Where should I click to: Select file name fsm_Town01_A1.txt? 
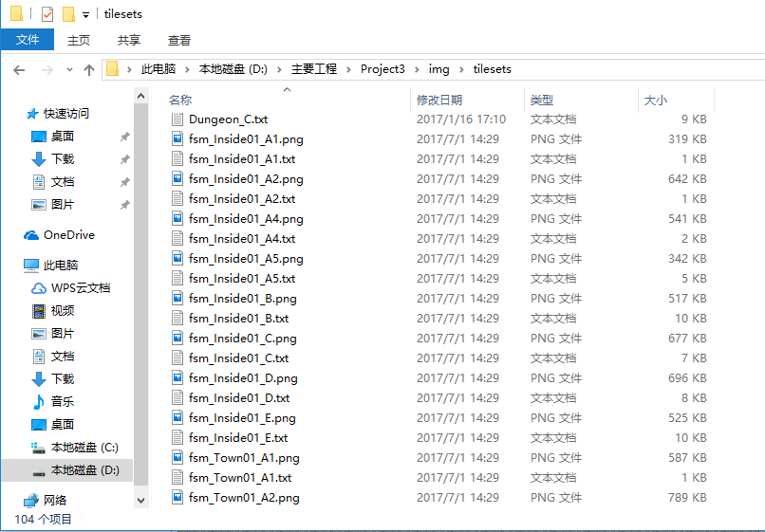(240, 478)
